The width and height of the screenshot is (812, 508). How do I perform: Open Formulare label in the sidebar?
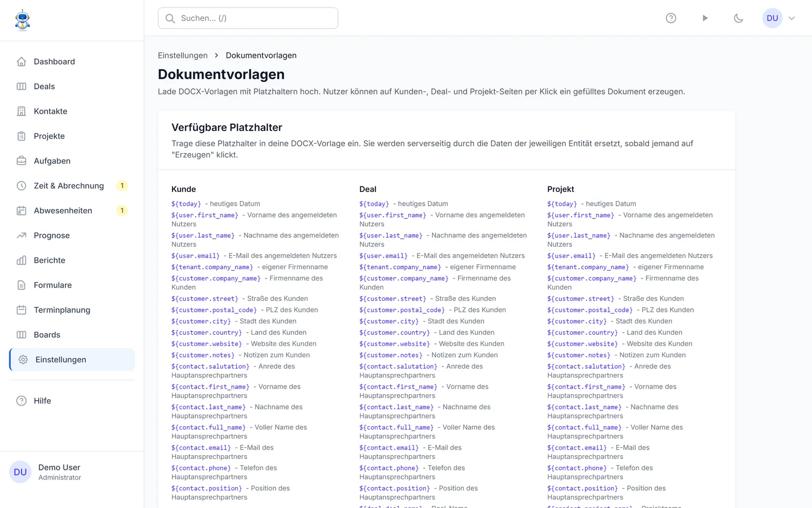[x=53, y=285]
